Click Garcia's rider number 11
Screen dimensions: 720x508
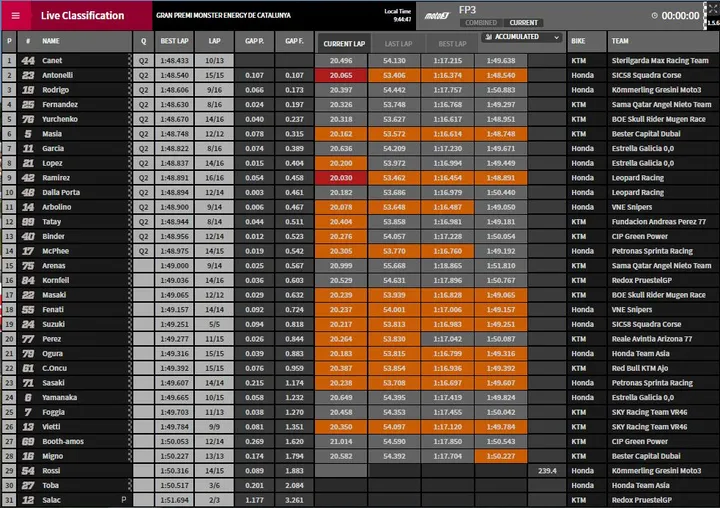click(x=28, y=148)
